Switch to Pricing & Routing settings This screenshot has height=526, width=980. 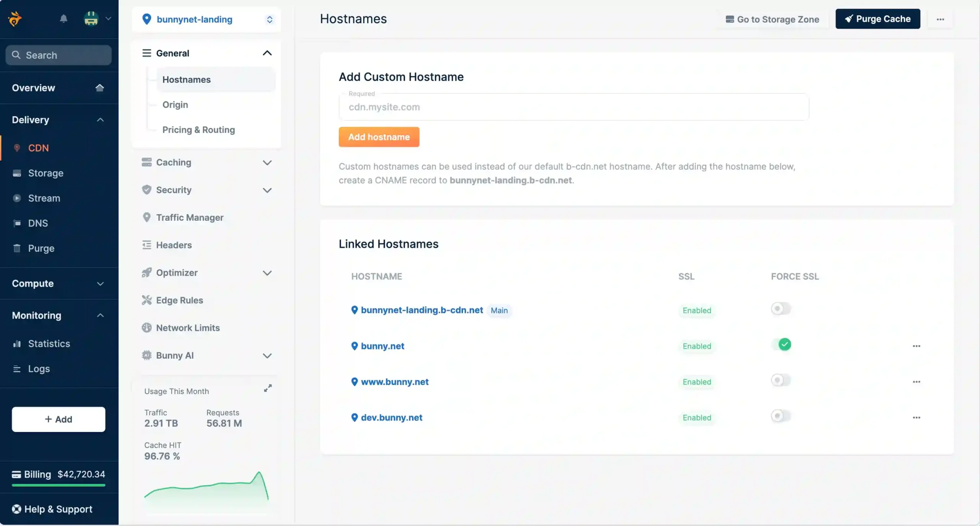tap(198, 130)
